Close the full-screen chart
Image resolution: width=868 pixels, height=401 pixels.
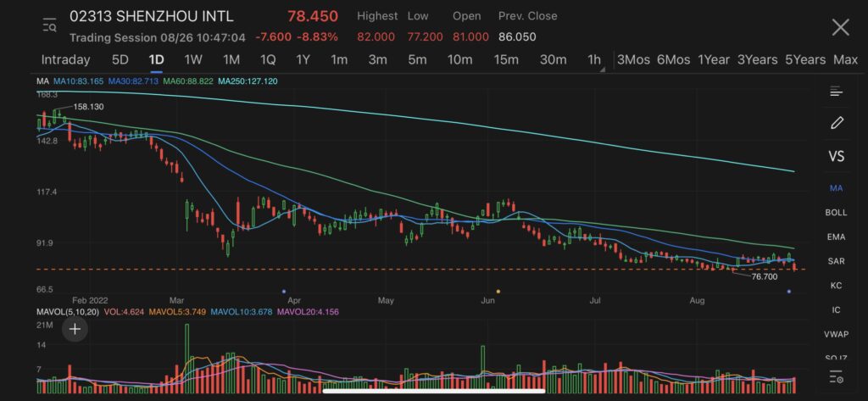[840, 27]
